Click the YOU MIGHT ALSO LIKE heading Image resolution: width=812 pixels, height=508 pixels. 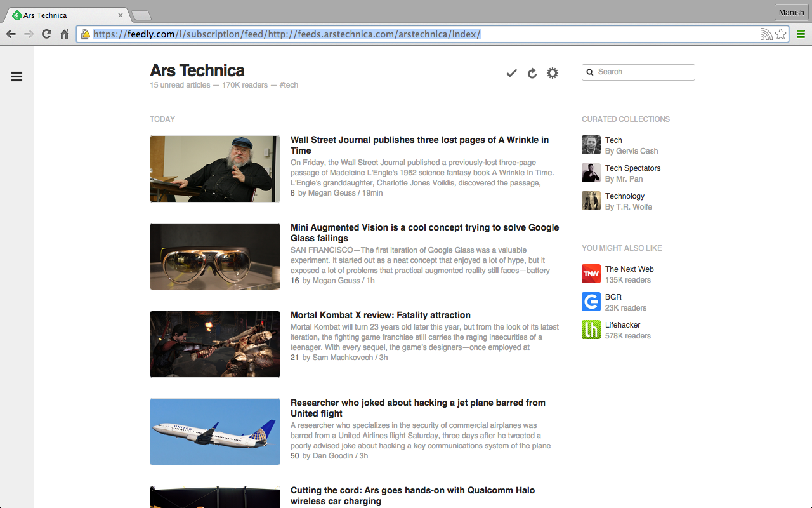(622, 248)
